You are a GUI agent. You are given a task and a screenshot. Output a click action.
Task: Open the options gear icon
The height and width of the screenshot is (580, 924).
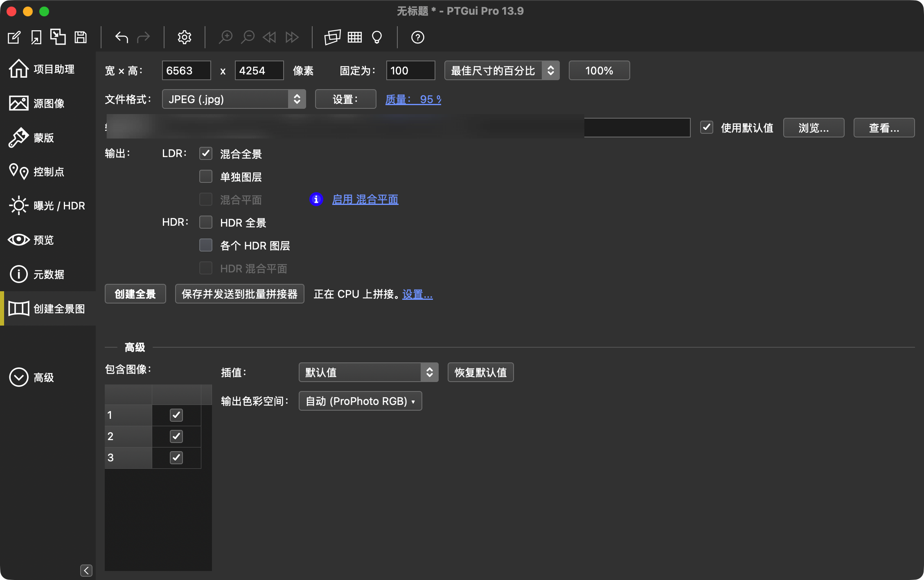coord(185,37)
